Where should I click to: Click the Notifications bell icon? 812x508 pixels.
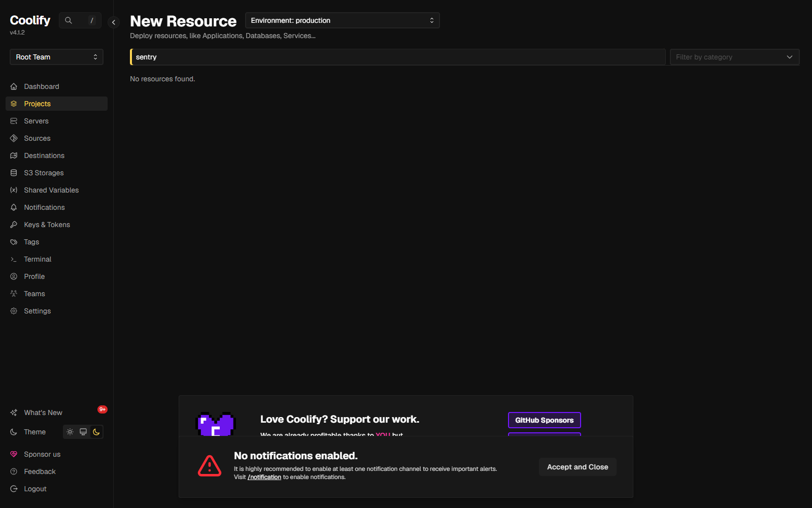(14, 207)
